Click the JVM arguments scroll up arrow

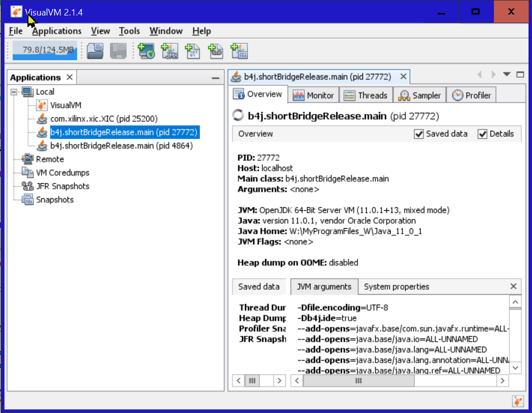pyautogui.click(x=515, y=302)
